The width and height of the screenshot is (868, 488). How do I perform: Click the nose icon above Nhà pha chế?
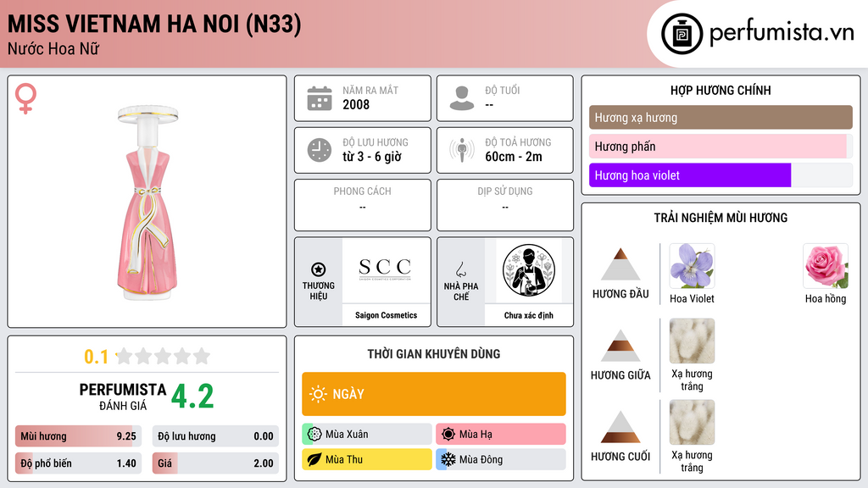460,269
